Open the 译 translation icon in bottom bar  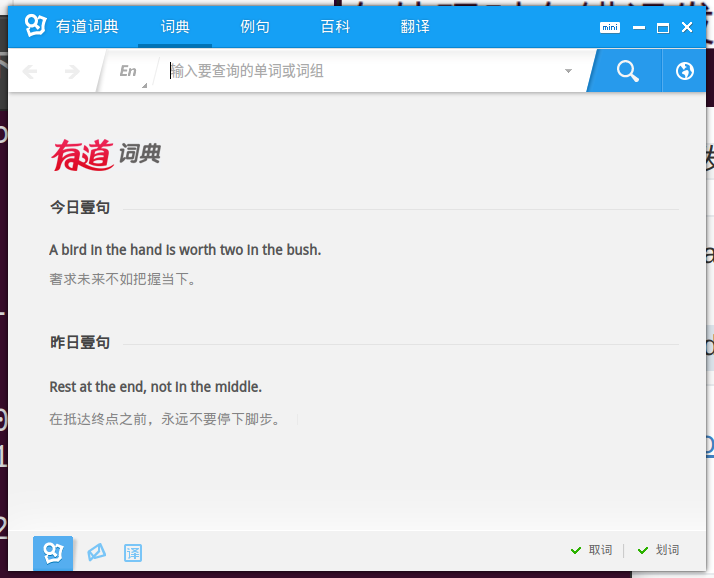133,553
